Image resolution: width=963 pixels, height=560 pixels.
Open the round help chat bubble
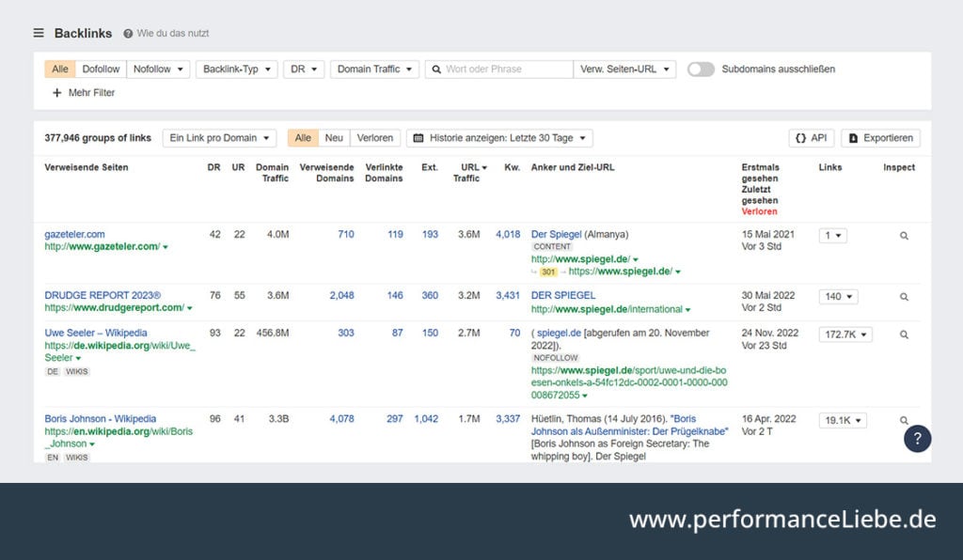(917, 439)
